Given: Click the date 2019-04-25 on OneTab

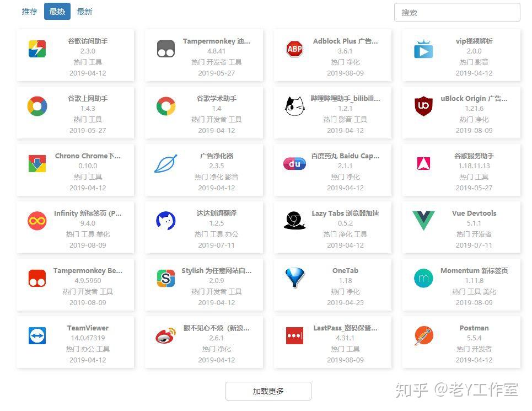Looking at the screenshot, I should [x=345, y=302].
